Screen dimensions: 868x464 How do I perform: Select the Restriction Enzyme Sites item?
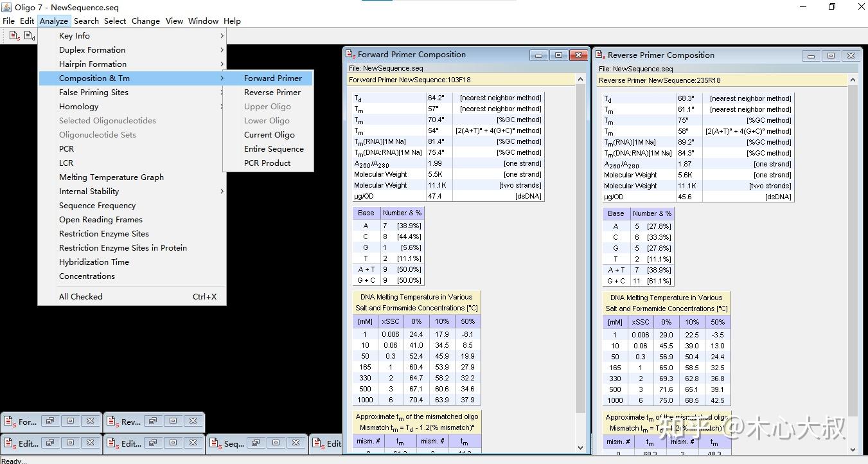tap(132, 234)
